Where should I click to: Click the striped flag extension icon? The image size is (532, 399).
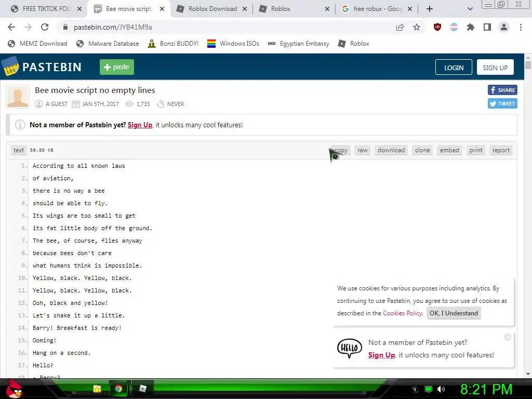[x=454, y=27]
